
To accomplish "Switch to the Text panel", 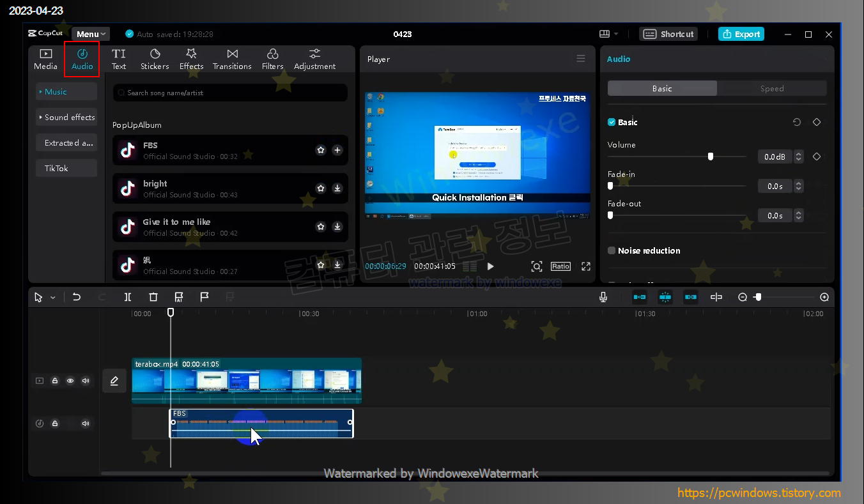I will click(x=119, y=59).
